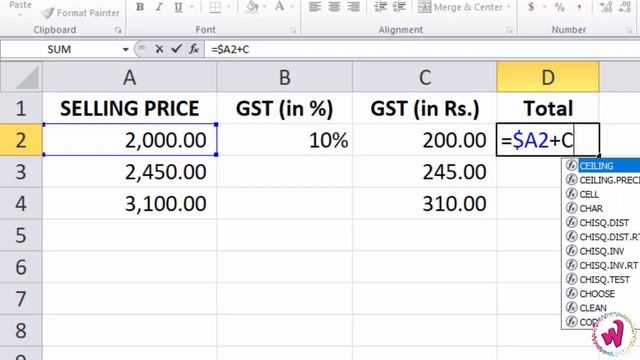Screen dimensions: 640x360
Task: Expand the Fill Color dropdown arrow
Action: (264, 7)
